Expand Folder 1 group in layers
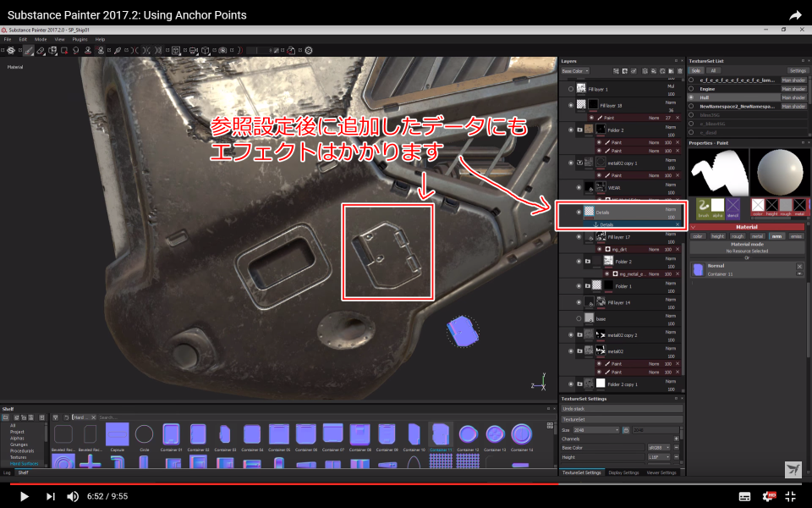Image resolution: width=812 pixels, height=508 pixels. coord(588,285)
